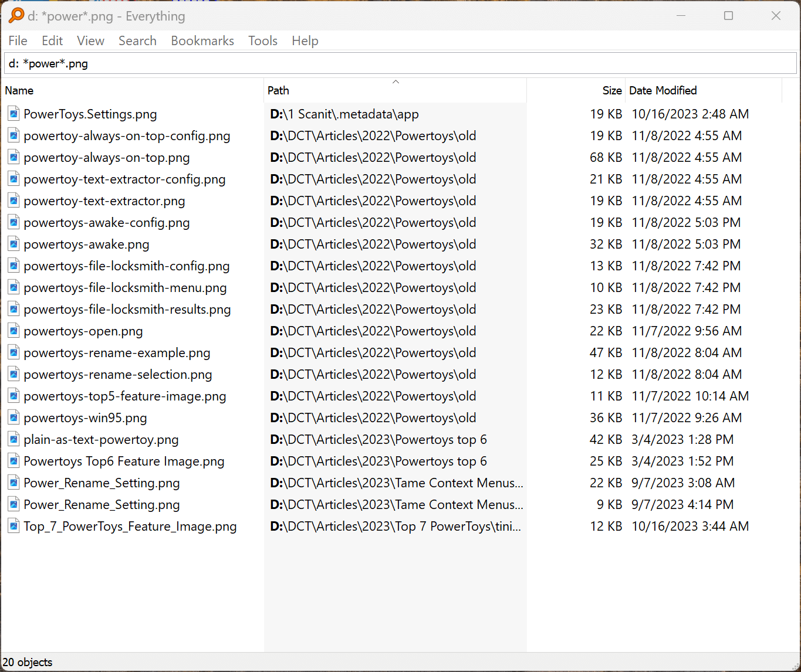Click the icon beside powertoys-top5-feature-image.png
Viewport: 801px width, 672px height.
pos(13,396)
